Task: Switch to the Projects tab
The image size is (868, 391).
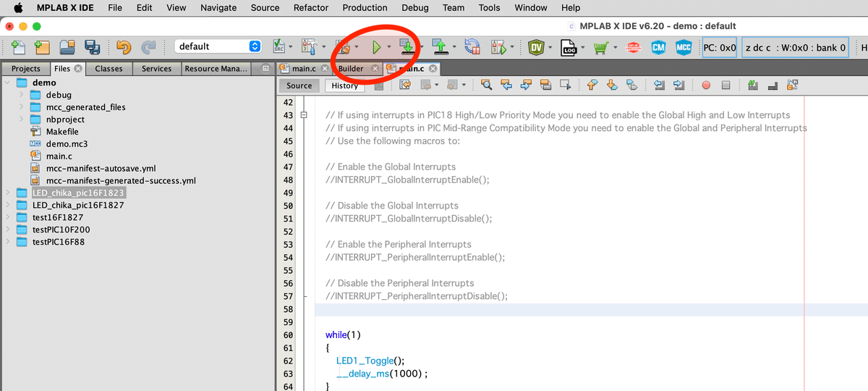Action: point(26,69)
